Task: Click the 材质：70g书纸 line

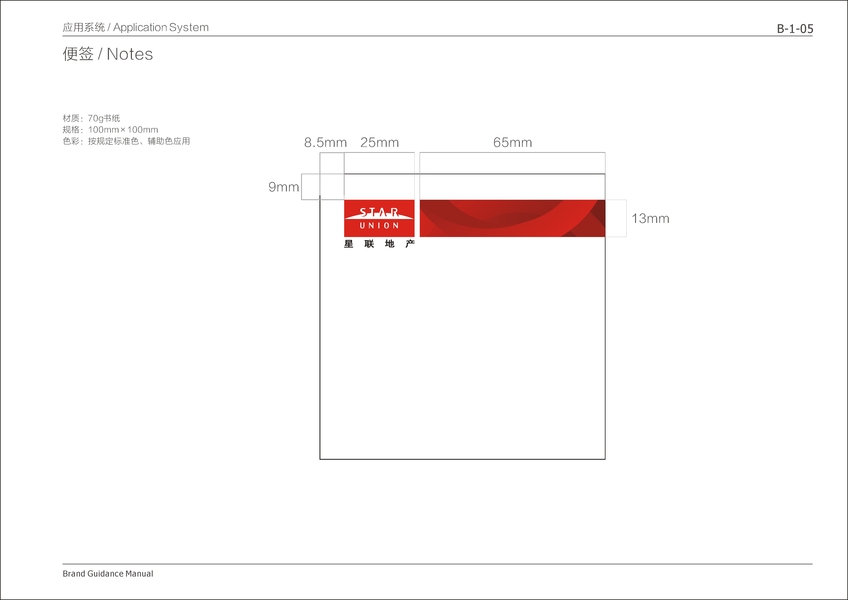Action: (91, 118)
